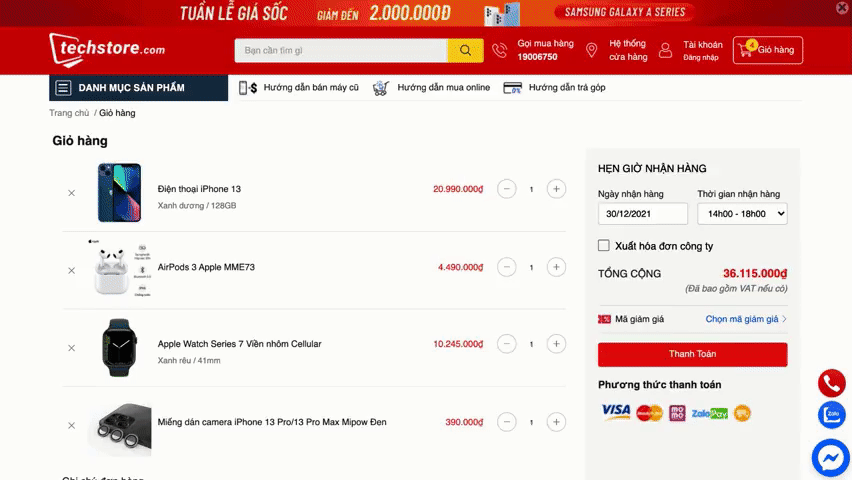Click the ZaloPay payment icon
Image resolution: width=852 pixels, height=480 pixels.
click(709, 414)
